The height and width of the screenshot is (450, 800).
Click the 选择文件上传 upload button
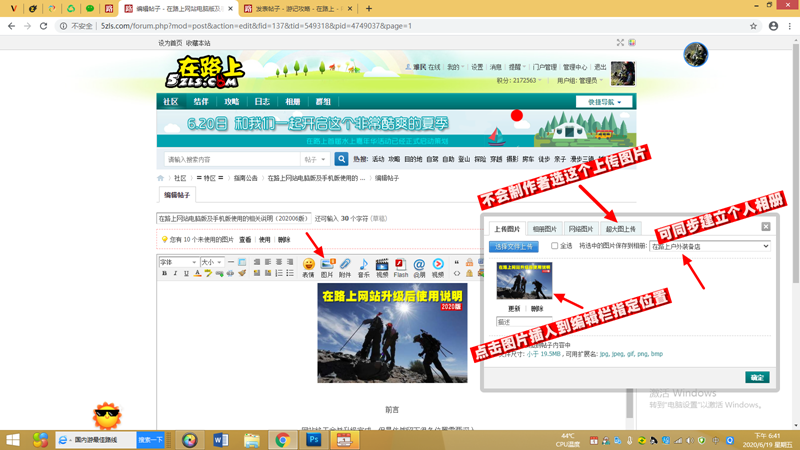[514, 246]
